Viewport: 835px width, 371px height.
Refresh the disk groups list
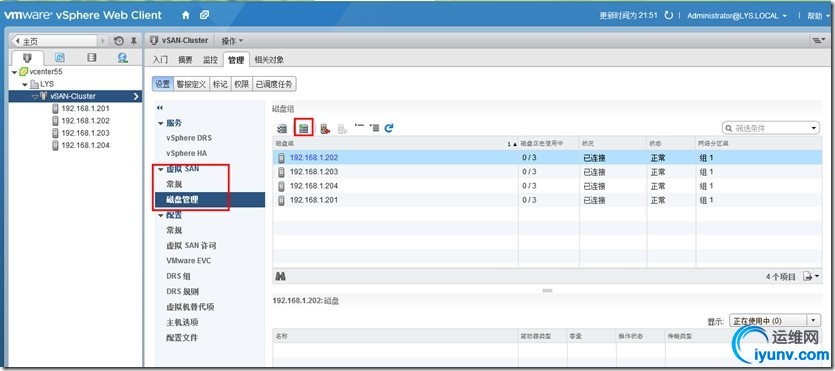(389, 128)
